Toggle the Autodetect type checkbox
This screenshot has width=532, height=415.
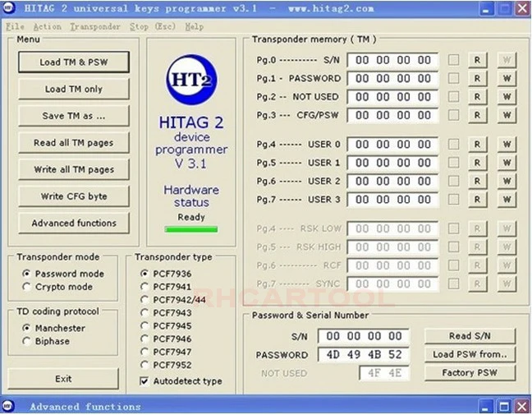(x=144, y=381)
